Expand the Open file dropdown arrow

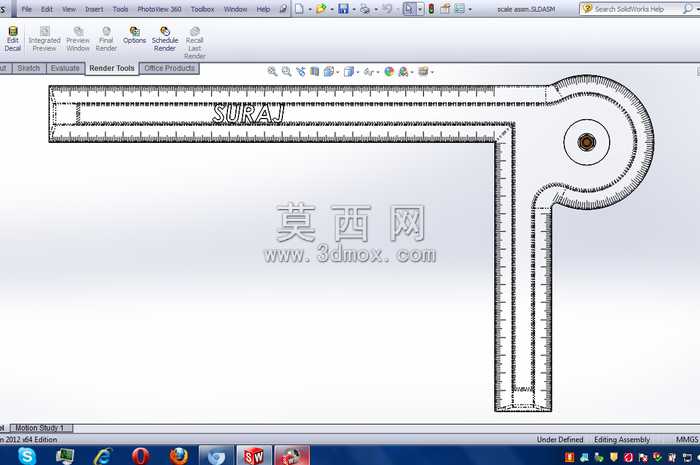pyautogui.click(x=332, y=9)
